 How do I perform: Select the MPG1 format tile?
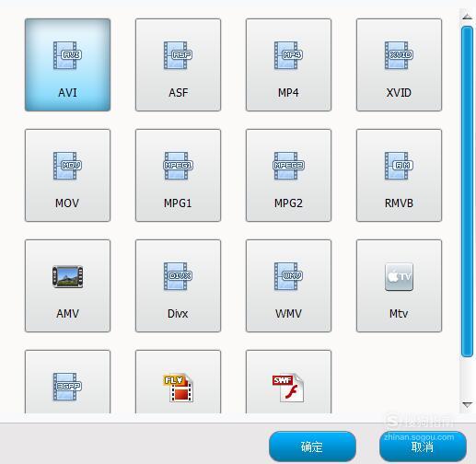(x=178, y=175)
